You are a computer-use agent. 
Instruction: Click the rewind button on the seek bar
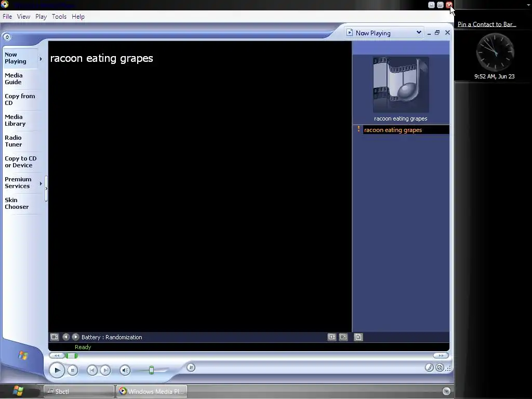click(x=57, y=355)
